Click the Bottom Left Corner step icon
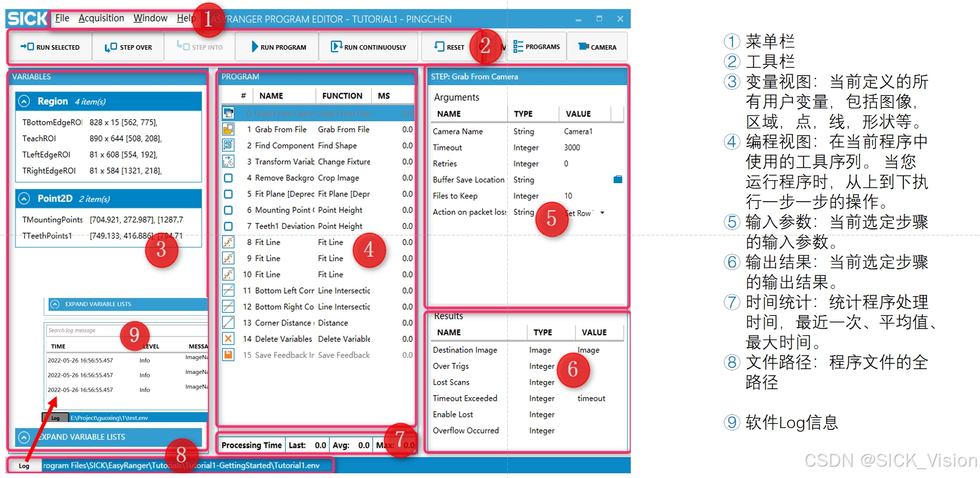 point(228,290)
